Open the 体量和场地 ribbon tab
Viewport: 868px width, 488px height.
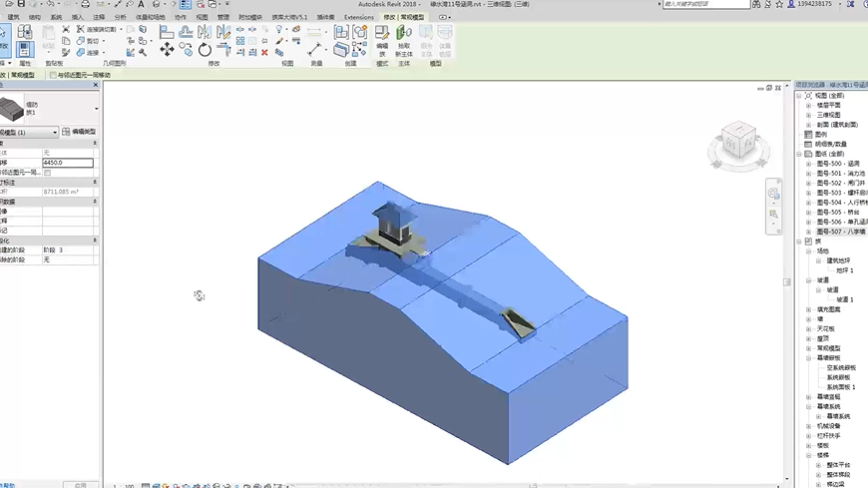(151, 17)
